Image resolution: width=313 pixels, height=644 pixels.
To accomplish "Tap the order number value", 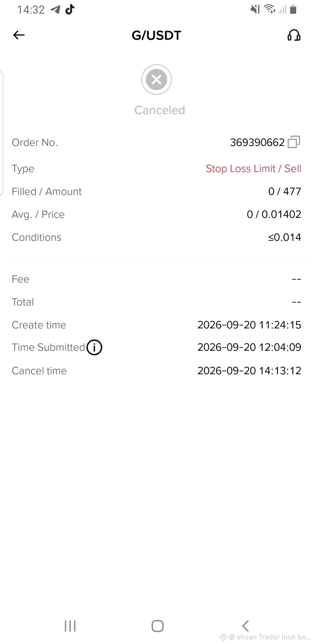I will click(257, 142).
